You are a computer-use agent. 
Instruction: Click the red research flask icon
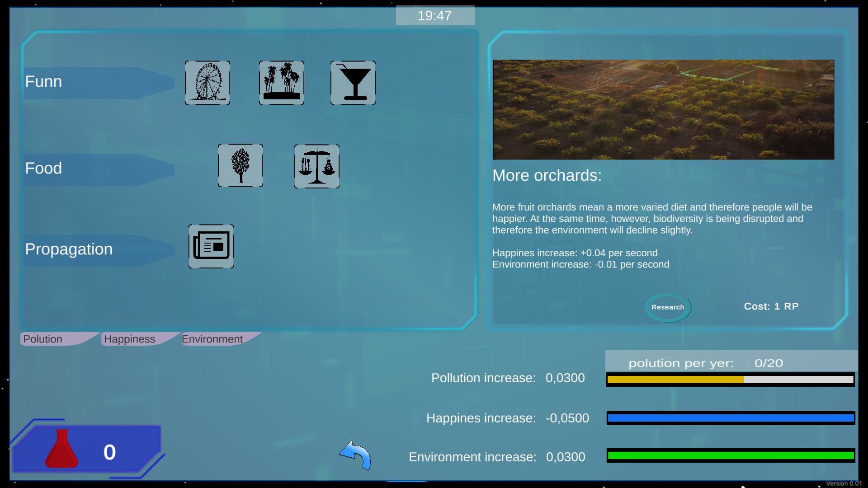click(61, 450)
